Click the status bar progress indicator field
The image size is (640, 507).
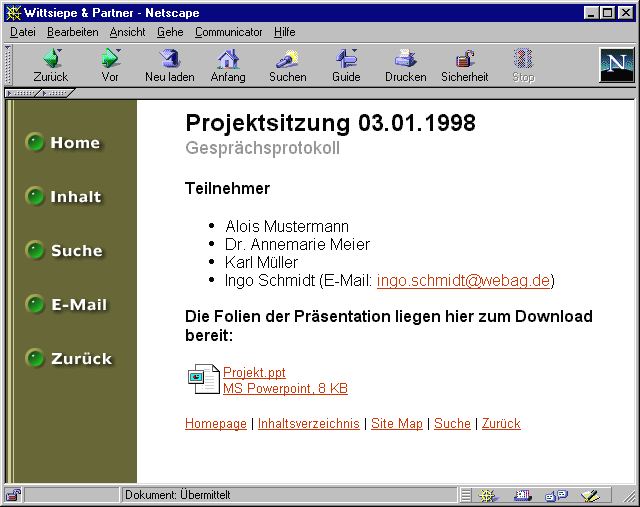click(x=72, y=495)
